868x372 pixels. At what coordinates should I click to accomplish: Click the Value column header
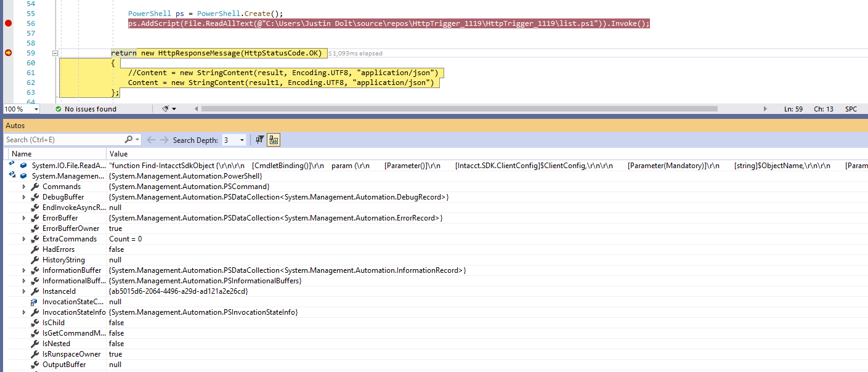coord(487,154)
